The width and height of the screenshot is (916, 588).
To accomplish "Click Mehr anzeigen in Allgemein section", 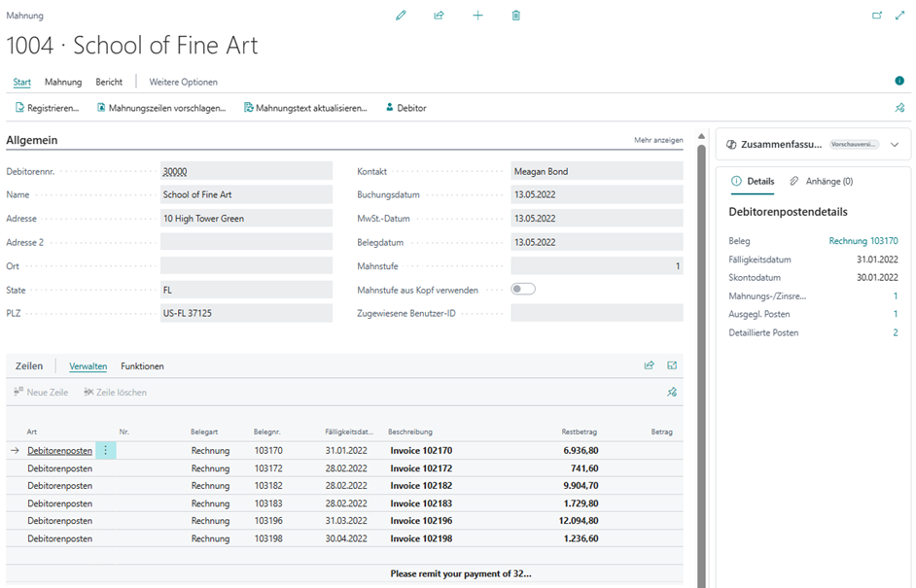I will [x=658, y=141].
